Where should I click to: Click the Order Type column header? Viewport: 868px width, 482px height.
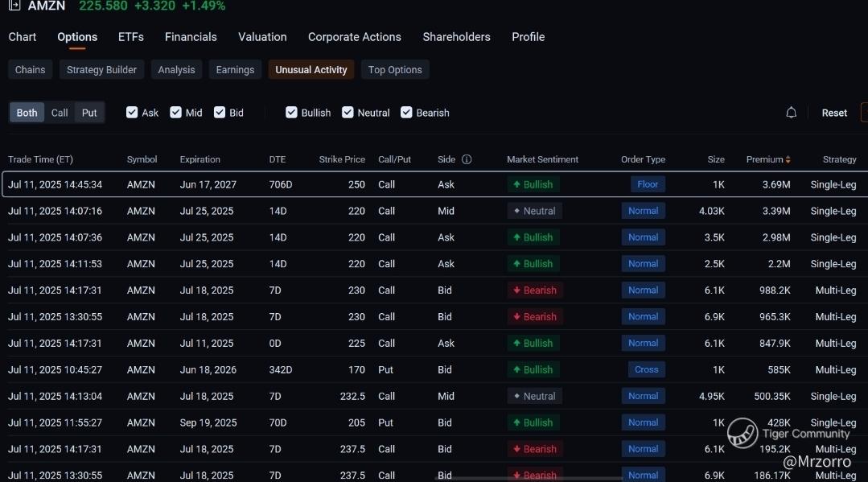[x=644, y=159]
